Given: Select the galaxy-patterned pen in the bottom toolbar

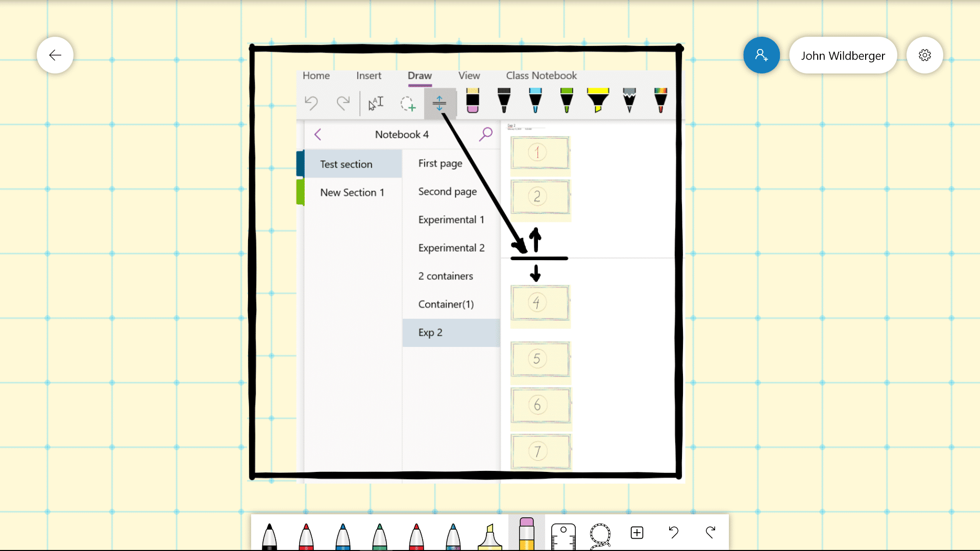Looking at the screenshot, I should (453, 536).
